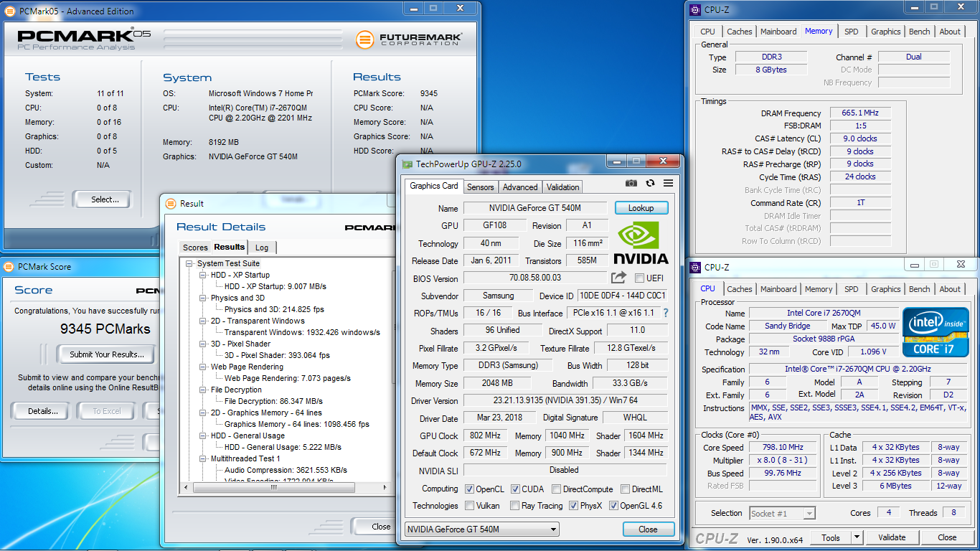Click the lower CPU-Z window title icon
Screen dimensions: 980x551
click(695, 268)
